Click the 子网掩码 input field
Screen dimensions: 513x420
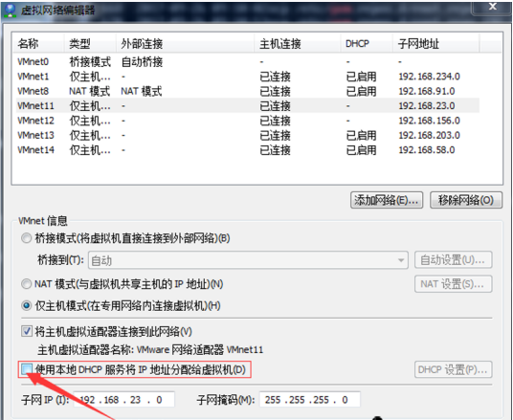pos(310,399)
